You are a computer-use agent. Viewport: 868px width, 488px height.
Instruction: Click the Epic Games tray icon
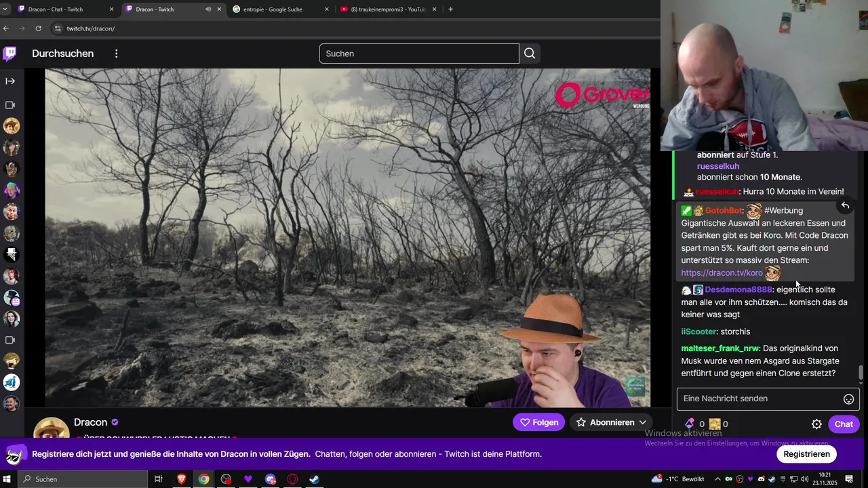(x=783, y=479)
